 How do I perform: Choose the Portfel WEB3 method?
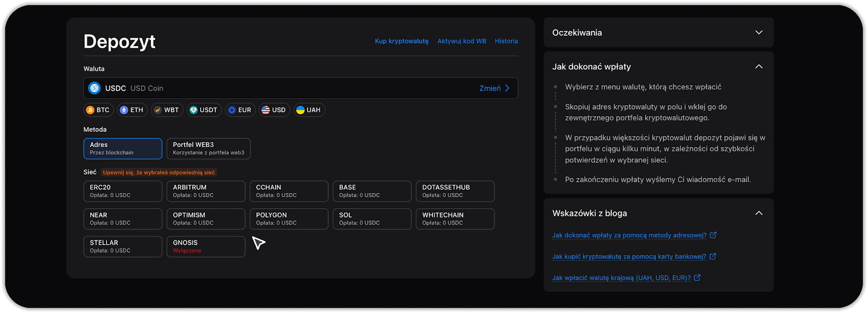[x=208, y=149]
